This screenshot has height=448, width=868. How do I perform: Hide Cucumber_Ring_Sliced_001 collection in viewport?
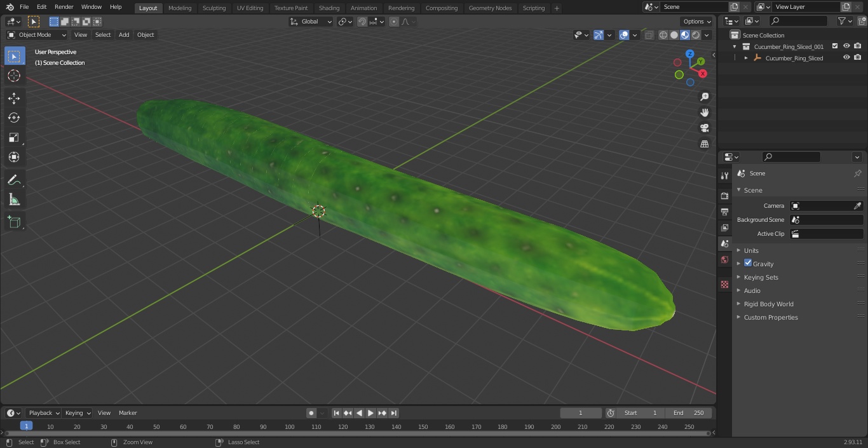point(846,46)
